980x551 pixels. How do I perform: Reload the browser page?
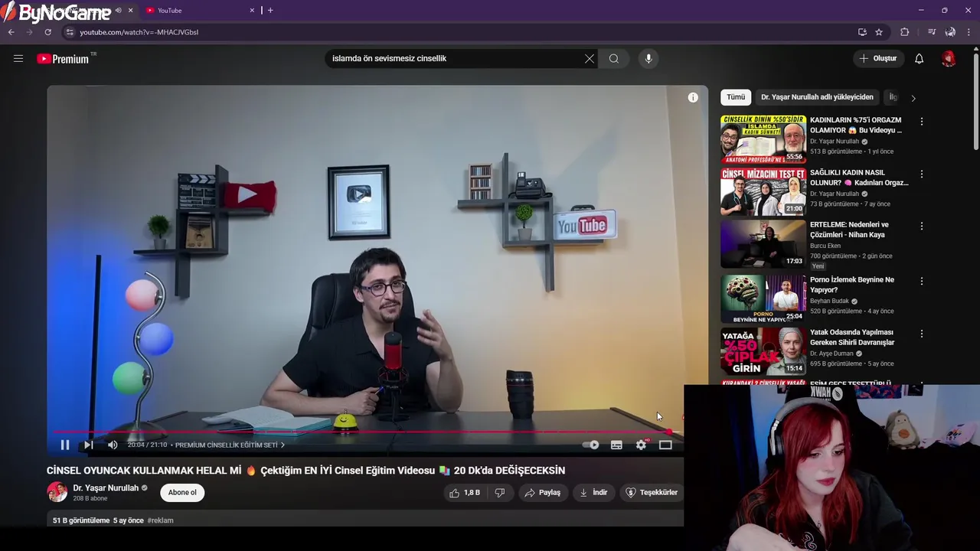(47, 32)
